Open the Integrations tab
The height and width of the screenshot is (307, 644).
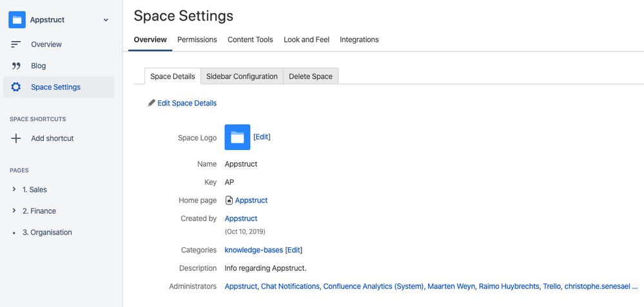point(359,40)
